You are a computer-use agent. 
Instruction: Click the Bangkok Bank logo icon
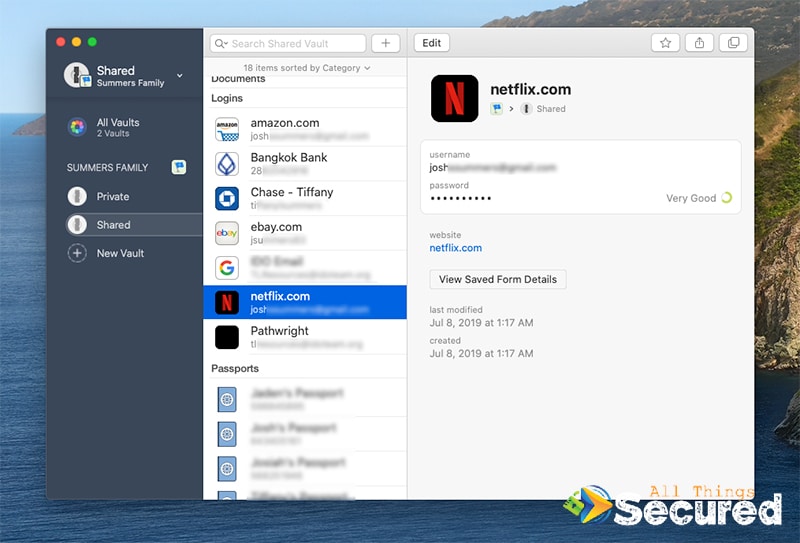227,164
